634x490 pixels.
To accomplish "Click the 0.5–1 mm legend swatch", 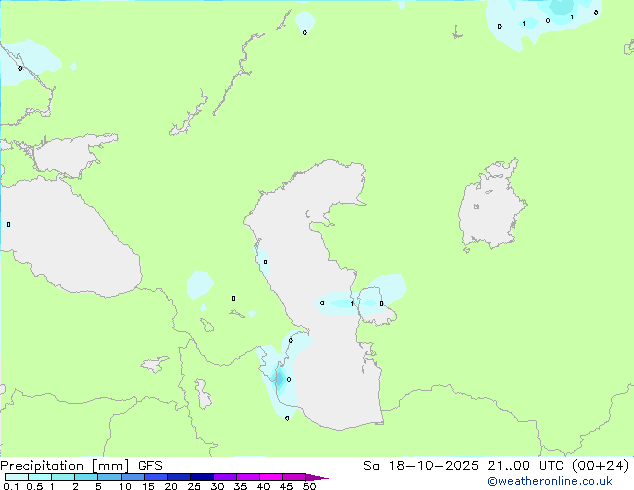I will [40, 477].
